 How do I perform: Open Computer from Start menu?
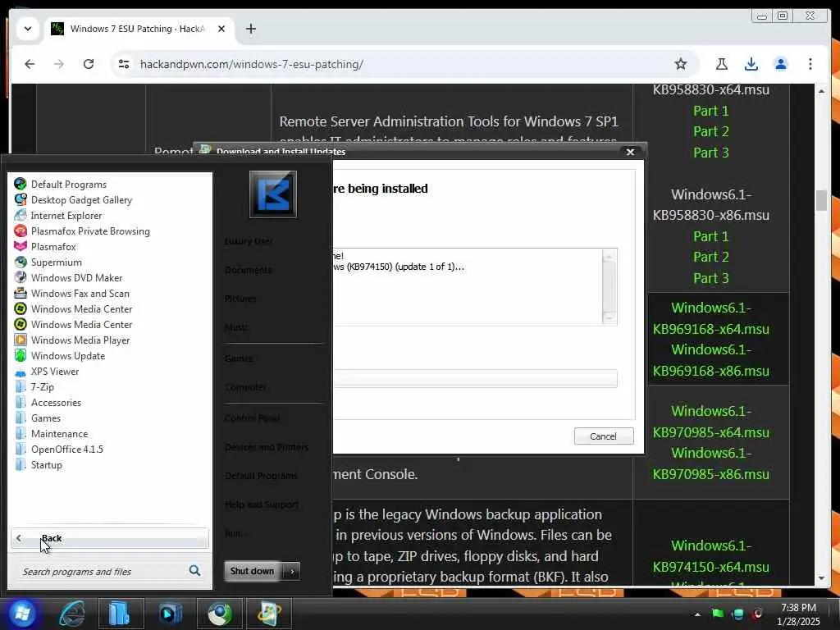(245, 387)
